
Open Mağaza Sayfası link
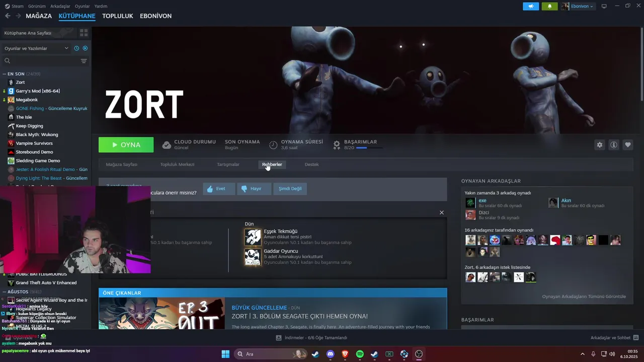(x=121, y=164)
